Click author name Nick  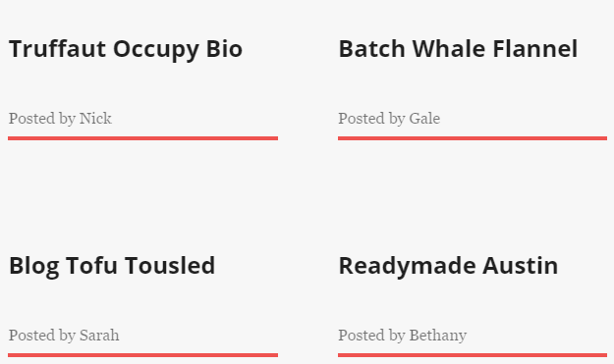(95, 118)
